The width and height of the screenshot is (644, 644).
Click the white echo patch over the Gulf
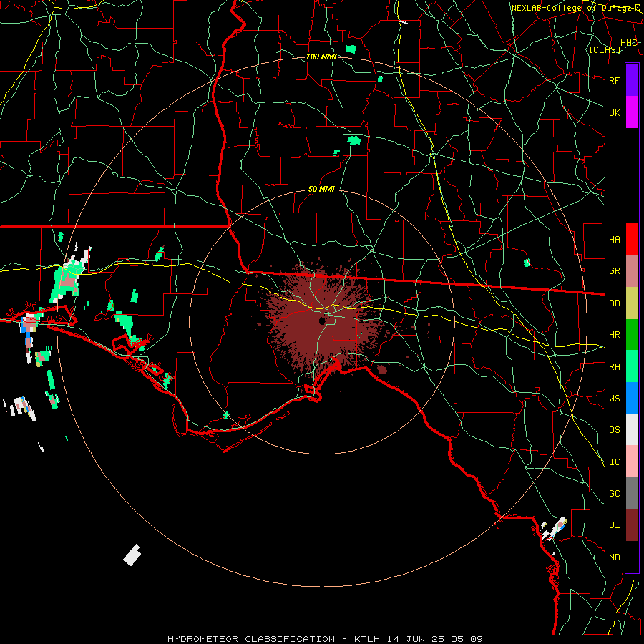[132, 555]
